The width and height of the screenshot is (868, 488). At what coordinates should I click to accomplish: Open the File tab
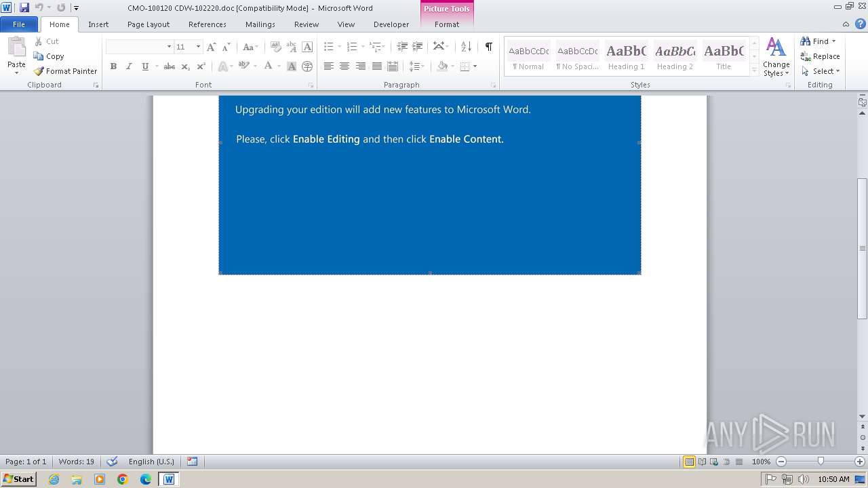tap(19, 24)
